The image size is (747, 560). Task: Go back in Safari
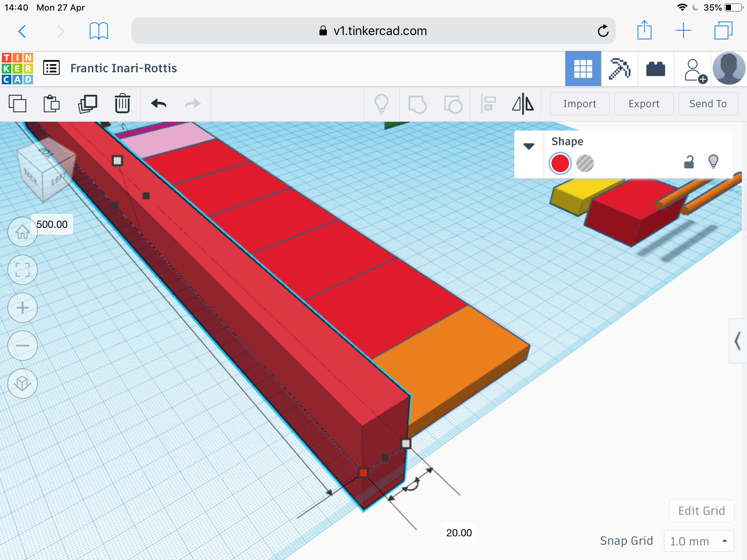click(22, 31)
